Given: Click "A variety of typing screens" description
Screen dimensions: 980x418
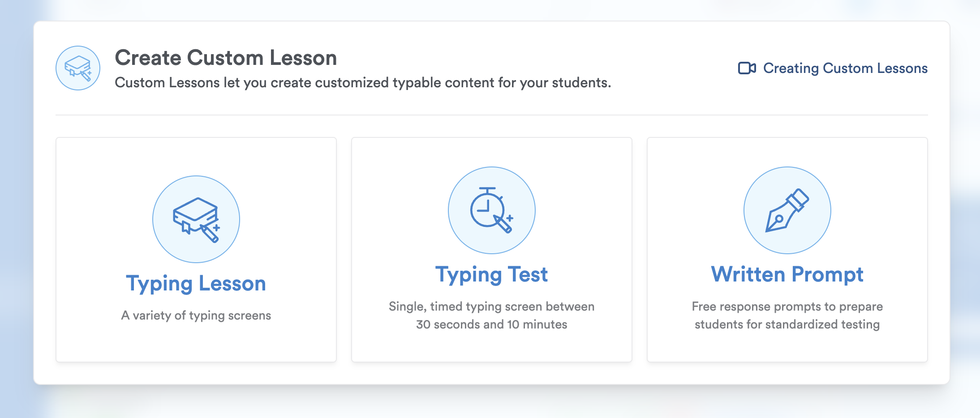Looking at the screenshot, I should pyautogui.click(x=196, y=316).
